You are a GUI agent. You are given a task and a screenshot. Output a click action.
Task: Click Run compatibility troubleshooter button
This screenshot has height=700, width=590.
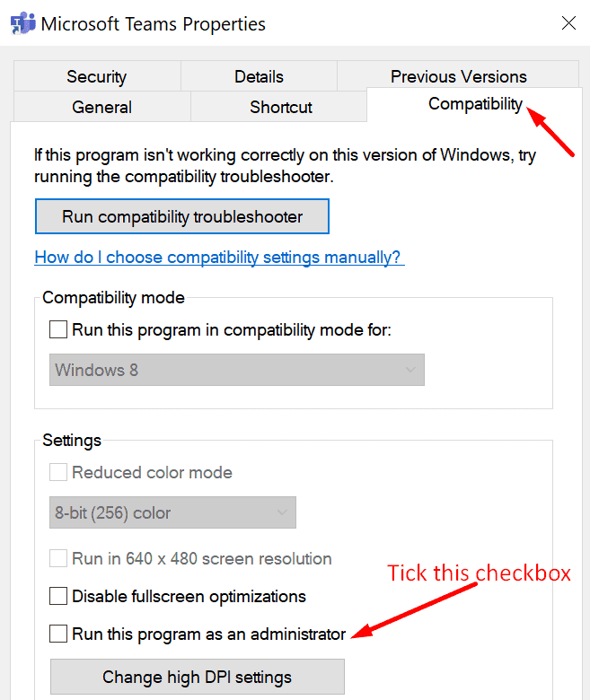click(x=182, y=216)
